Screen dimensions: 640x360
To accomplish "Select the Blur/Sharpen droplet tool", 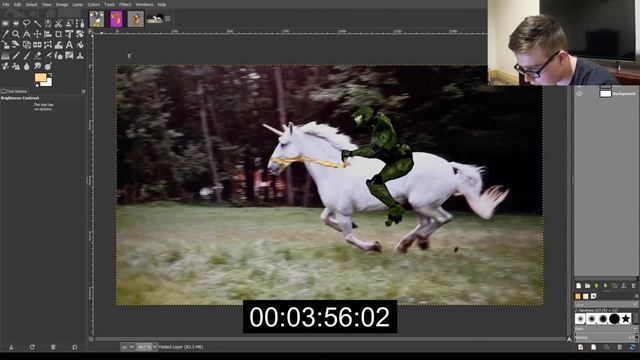I will 27,66.
